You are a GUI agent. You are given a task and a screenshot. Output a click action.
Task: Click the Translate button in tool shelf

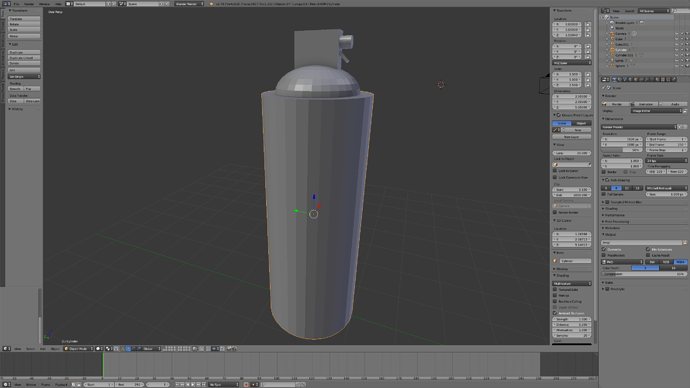[24, 19]
